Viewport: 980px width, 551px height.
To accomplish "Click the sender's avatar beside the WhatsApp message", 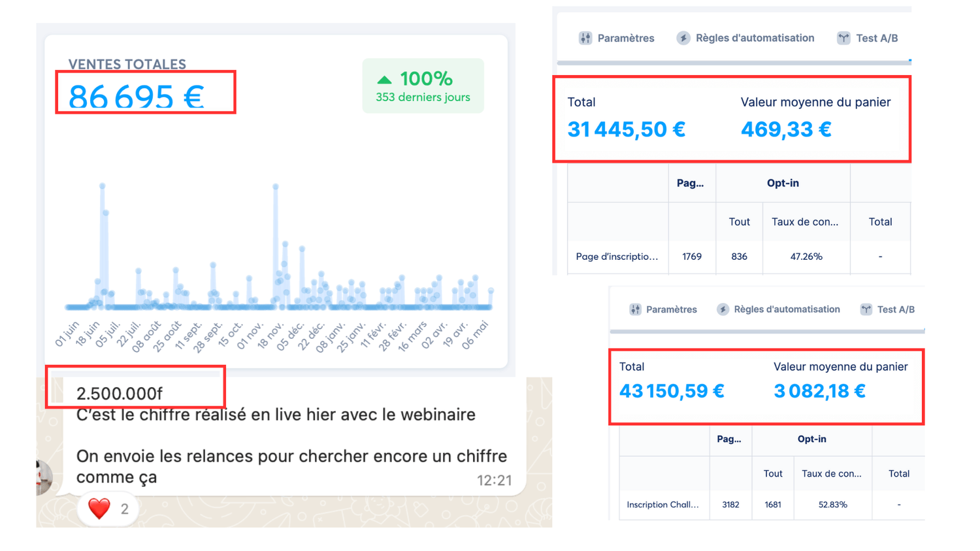I will tap(44, 477).
